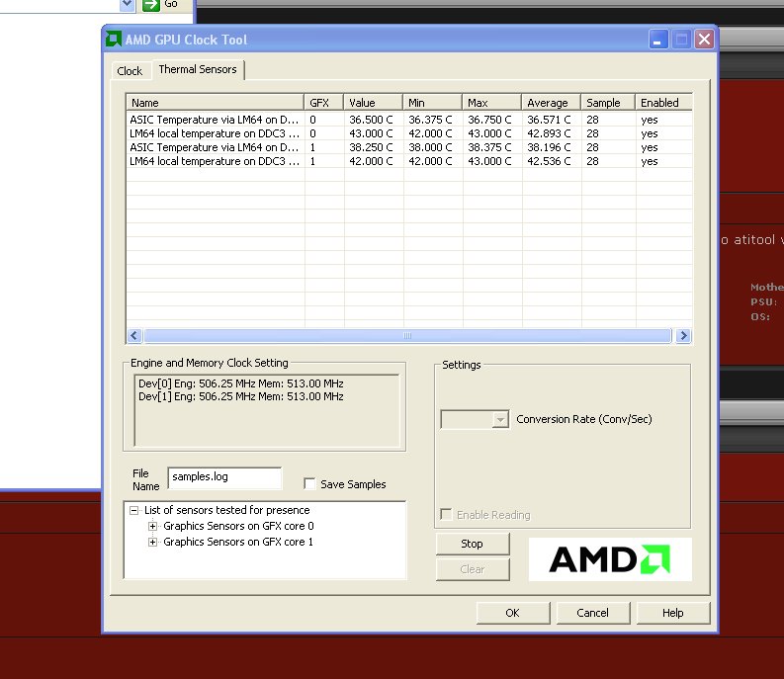Select the Thermal Sensors tab
Viewport: 784px width, 679px height.
point(199,70)
